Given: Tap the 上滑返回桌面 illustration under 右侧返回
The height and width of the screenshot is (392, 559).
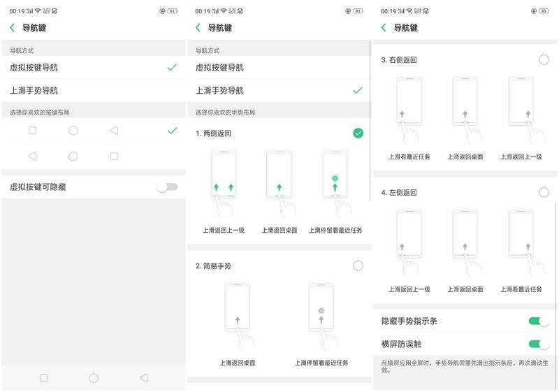Looking at the screenshot, I should click(465, 110).
